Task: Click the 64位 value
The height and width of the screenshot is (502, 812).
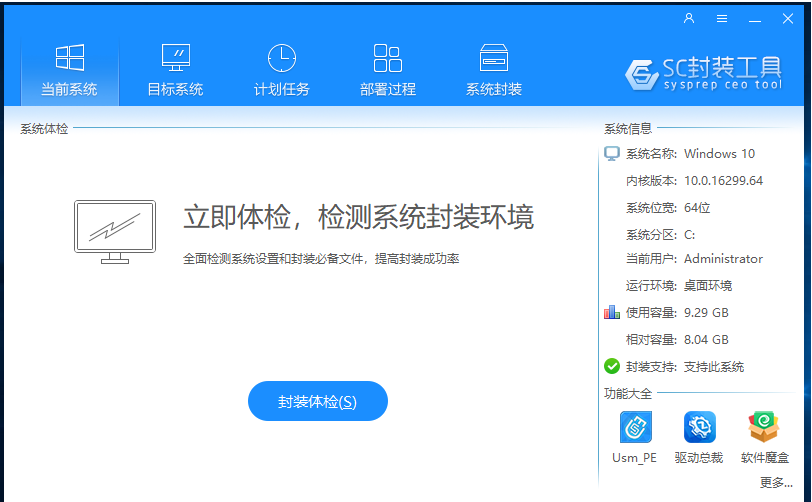Action: (697, 208)
